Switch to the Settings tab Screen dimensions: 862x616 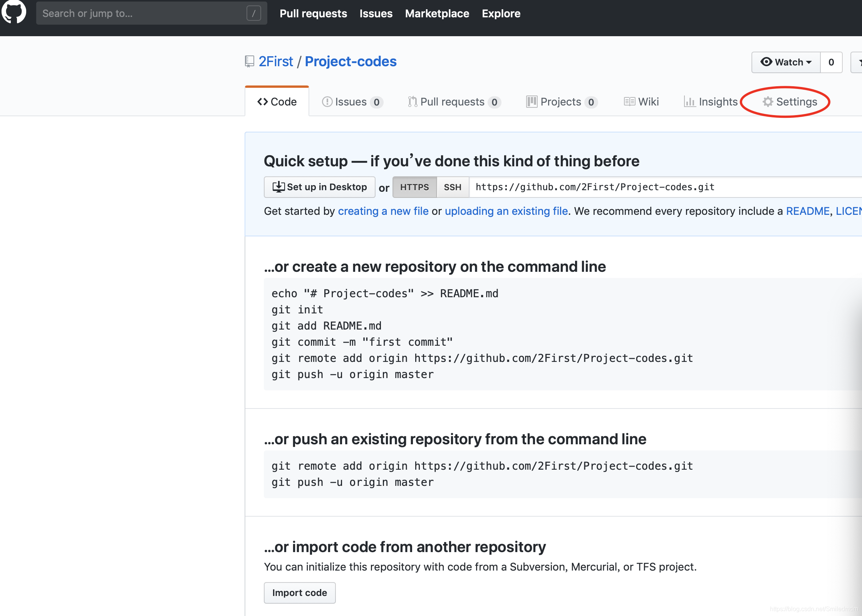pyautogui.click(x=790, y=102)
